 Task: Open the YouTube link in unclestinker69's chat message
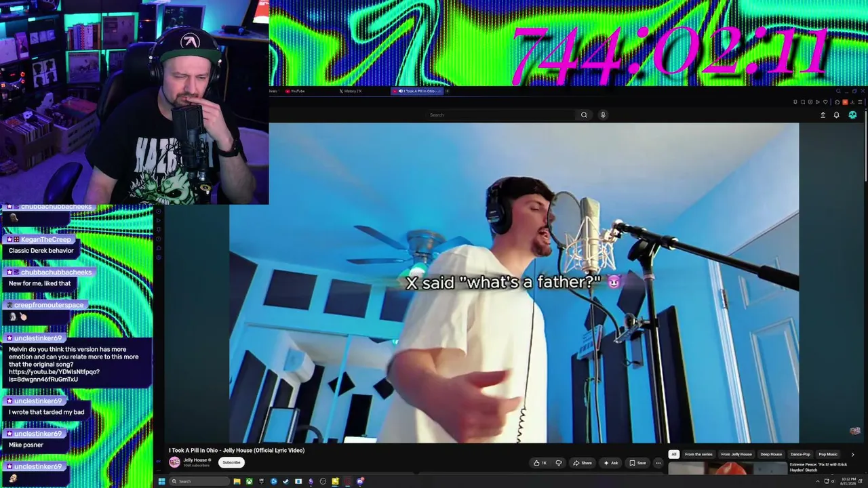54,375
